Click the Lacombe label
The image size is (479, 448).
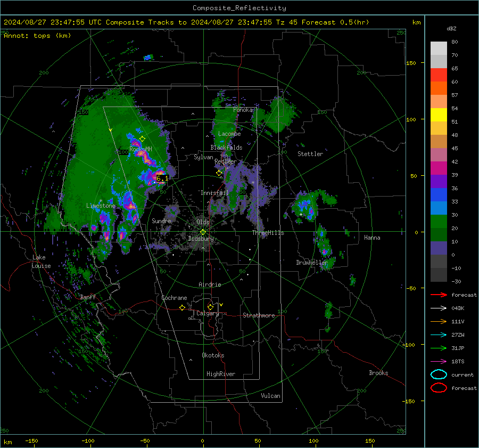(229, 134)
